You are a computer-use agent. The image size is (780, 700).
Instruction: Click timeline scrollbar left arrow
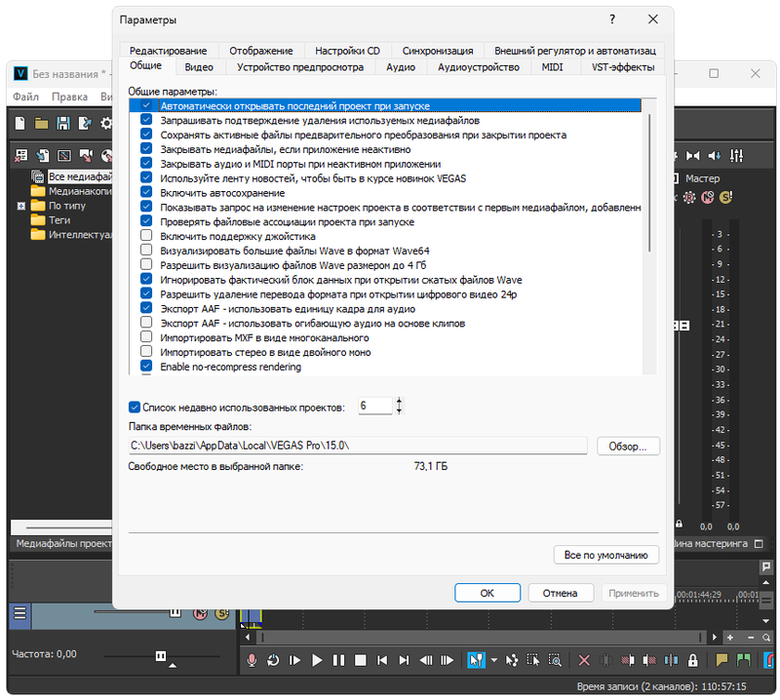[248, 637]
